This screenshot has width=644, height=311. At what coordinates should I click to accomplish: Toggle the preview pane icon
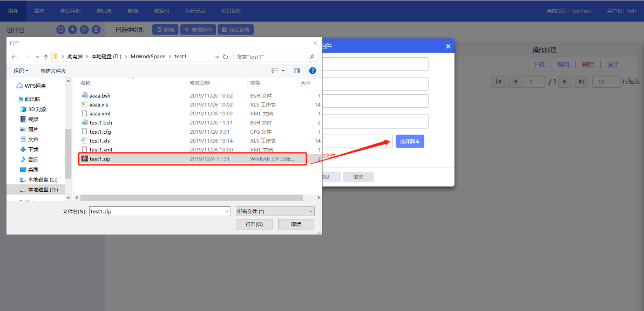[x=297, y=71]
